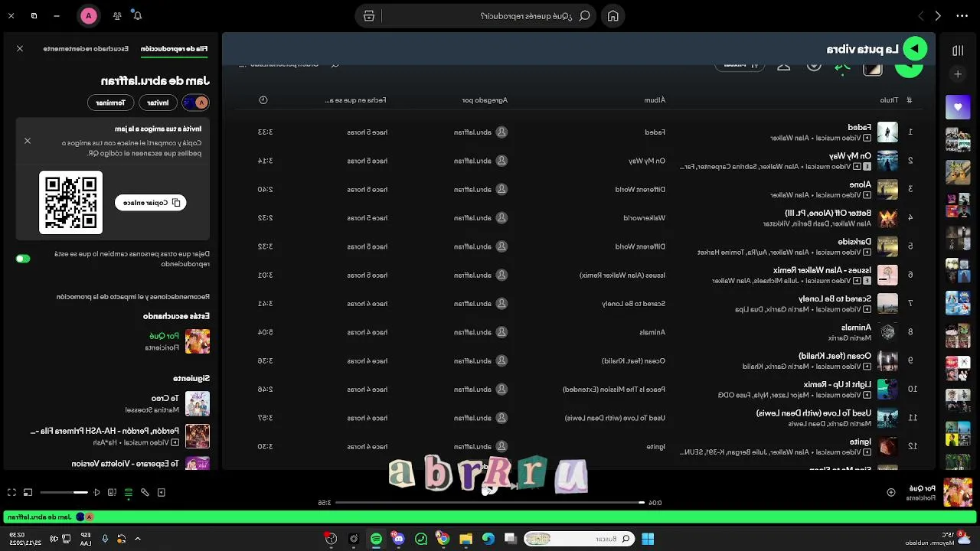Open the Windows Start button

(648, 539)
